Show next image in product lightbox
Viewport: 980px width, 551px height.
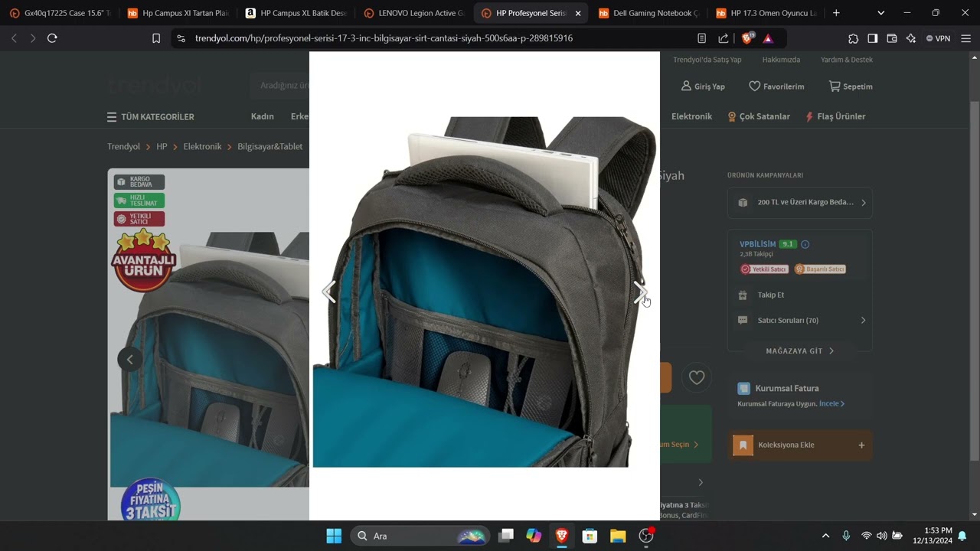coord(640,292)
